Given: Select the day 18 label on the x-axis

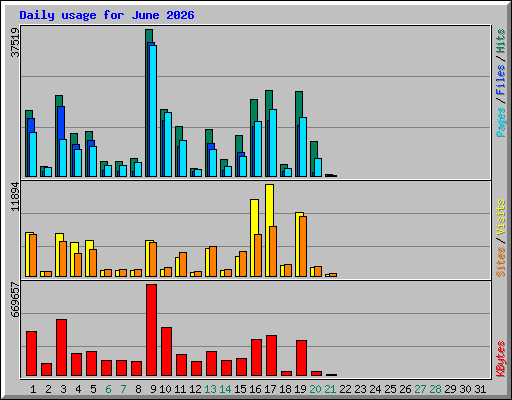Looking at the screenshot, I should [x=285, y=389].
